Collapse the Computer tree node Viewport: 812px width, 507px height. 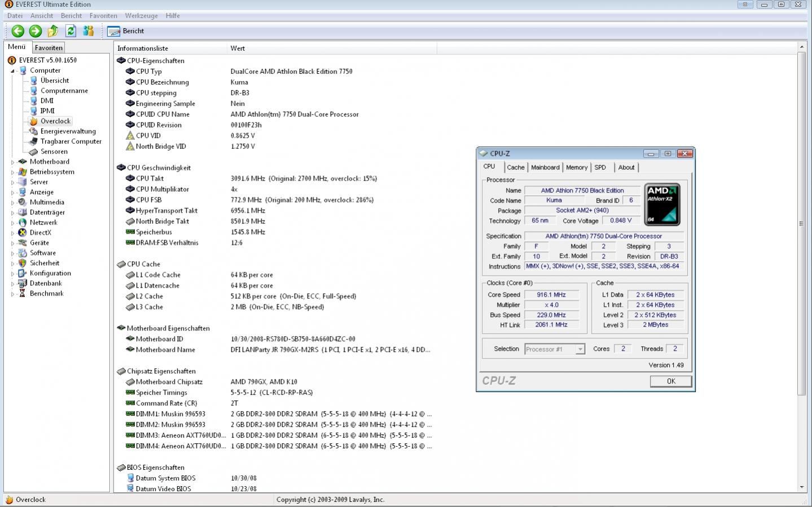tap(12, 70)
